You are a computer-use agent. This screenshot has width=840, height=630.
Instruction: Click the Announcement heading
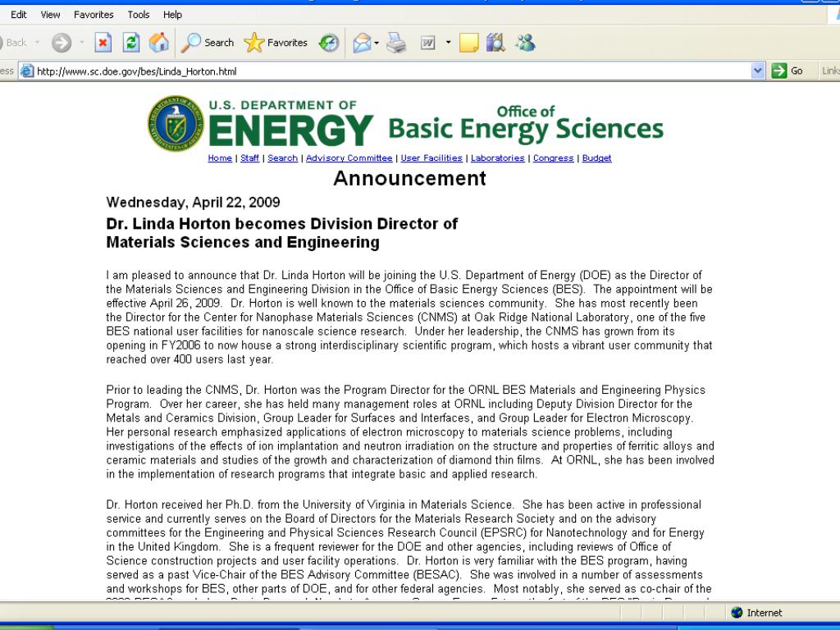(410, 178)
